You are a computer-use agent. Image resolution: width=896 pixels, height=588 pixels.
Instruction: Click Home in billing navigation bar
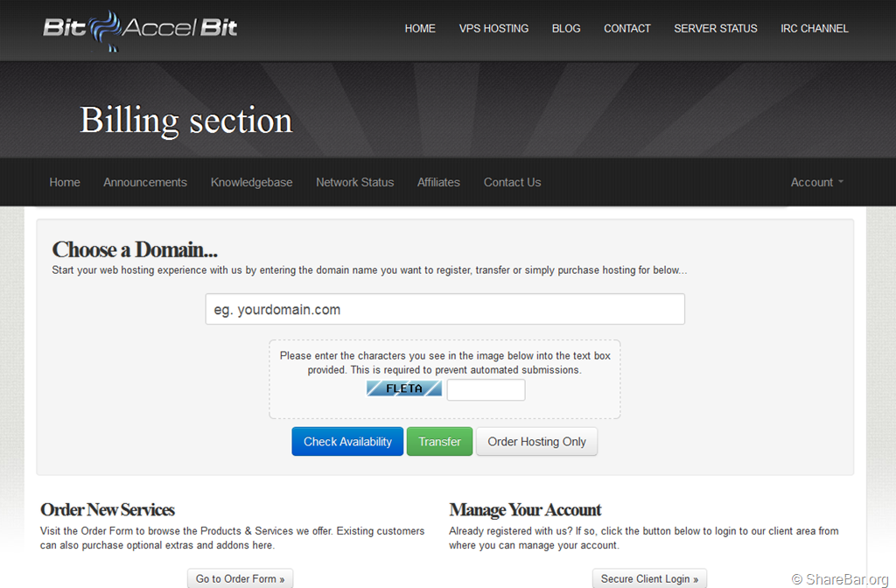[65, 182]
